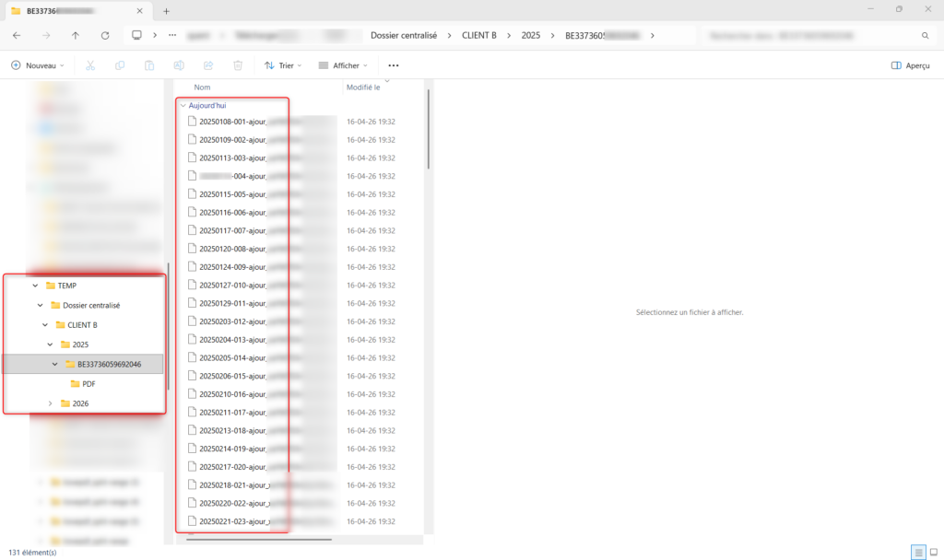This screenshot has width=944, height=560.
Task: Switch to details view layout icon
Action: click(x=918, y=552)
